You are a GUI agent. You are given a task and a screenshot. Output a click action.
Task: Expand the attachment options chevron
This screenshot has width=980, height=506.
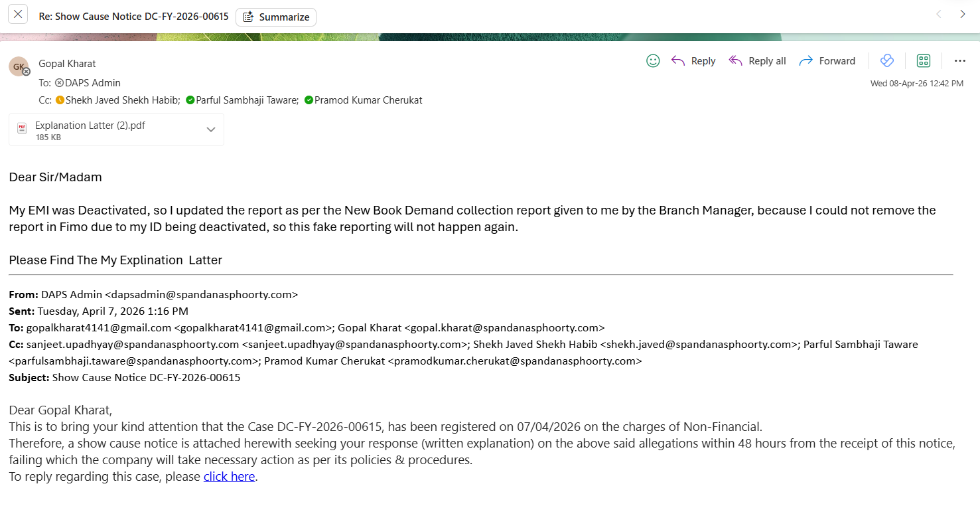point(211,129)
